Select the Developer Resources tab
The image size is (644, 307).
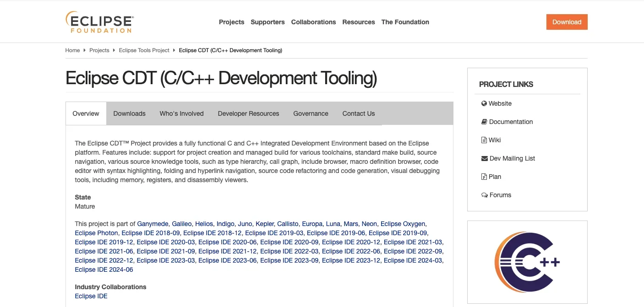click(x=248, y=113)
